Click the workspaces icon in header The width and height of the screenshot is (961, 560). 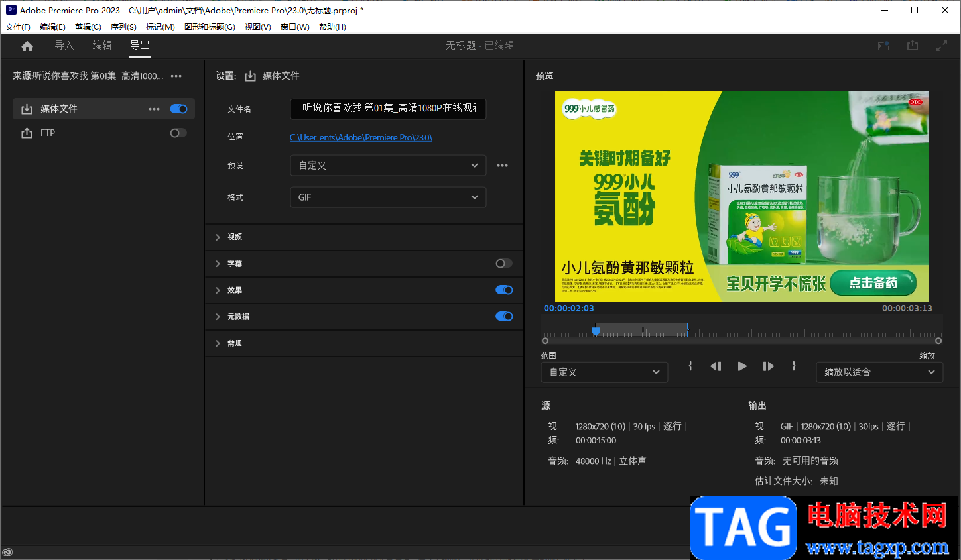[x=883, y=46]
